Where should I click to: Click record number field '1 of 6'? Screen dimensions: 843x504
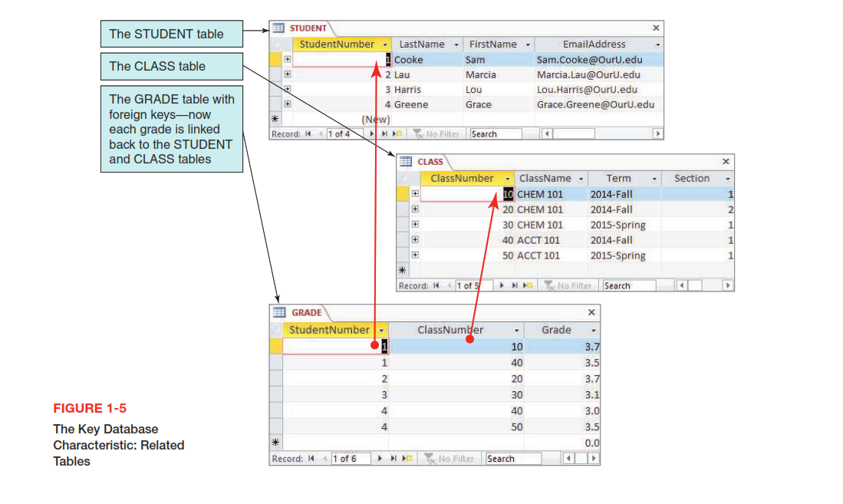[x=351, y=458]
